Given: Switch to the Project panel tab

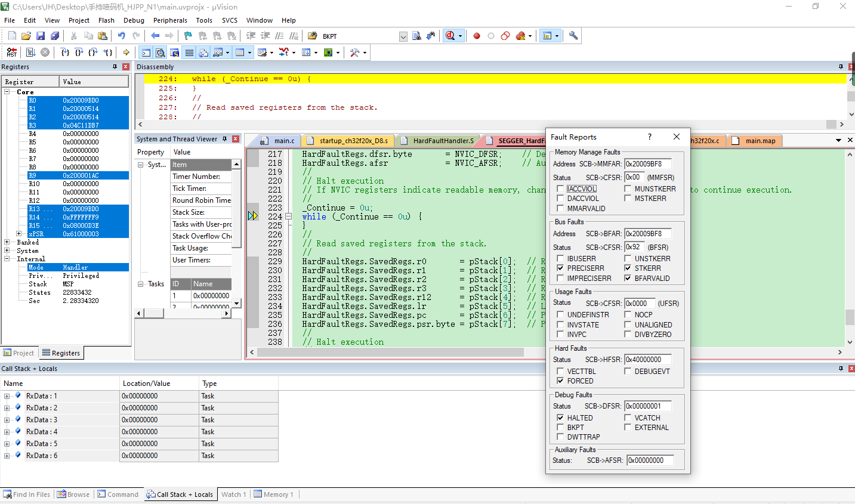Looking at the screenshot, I should click(x=19, y=353).
